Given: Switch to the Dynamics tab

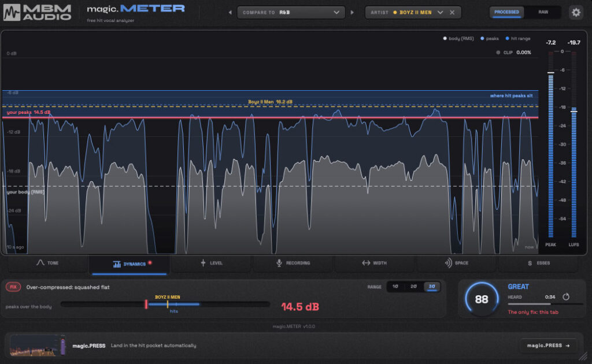Looking at the screenshot, I should pyautogui.click(x=129, y=265).
